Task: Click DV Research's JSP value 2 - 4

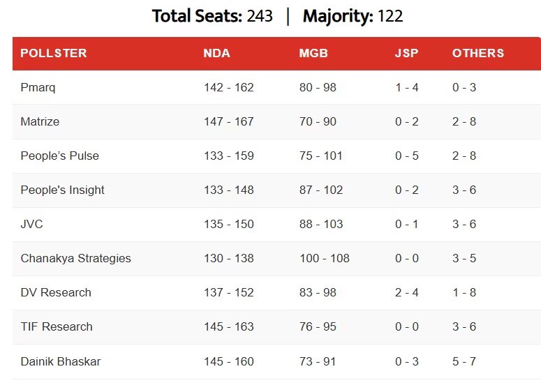Action: point(407,292)
